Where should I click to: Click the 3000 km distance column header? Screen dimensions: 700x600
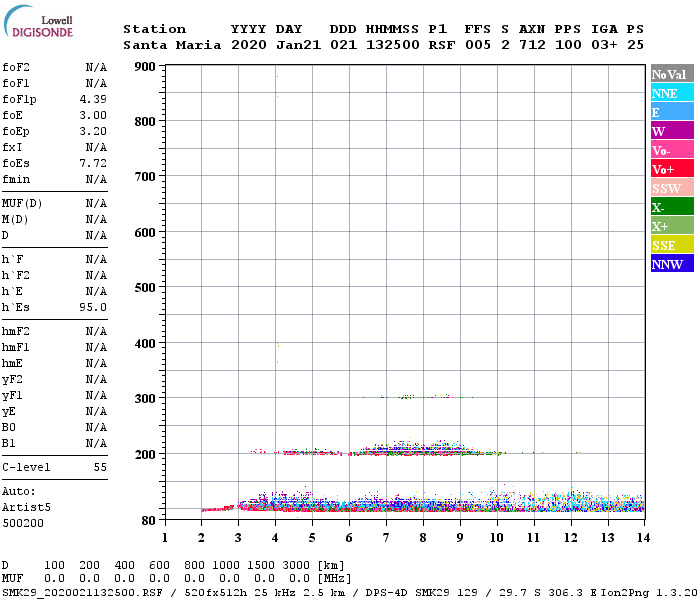pyautogui.click(x=296, y=565)
